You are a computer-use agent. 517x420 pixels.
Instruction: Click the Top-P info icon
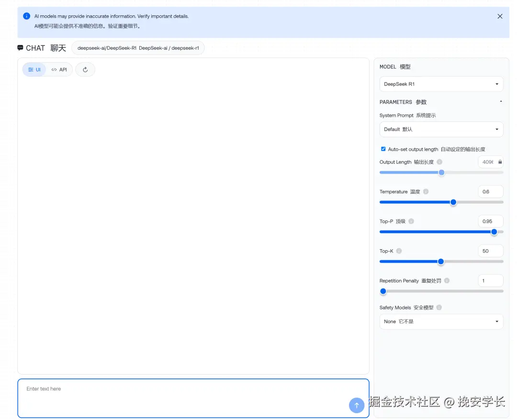411,221
